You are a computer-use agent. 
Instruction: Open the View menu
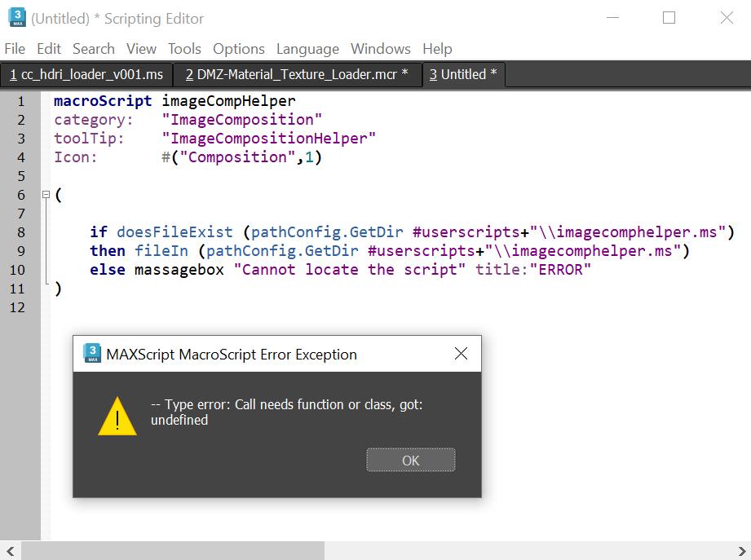pos(141,49)
